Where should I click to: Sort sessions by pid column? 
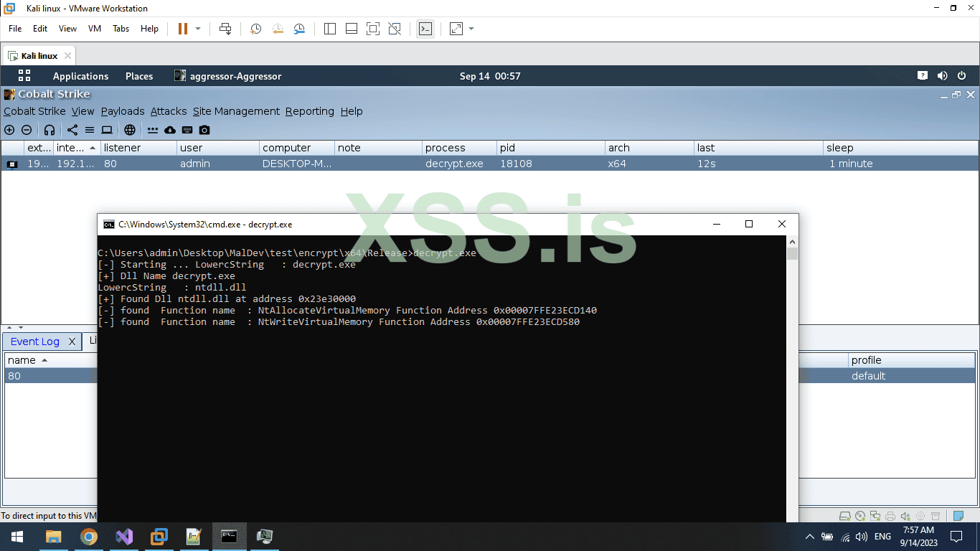click(x=551, y=148)
